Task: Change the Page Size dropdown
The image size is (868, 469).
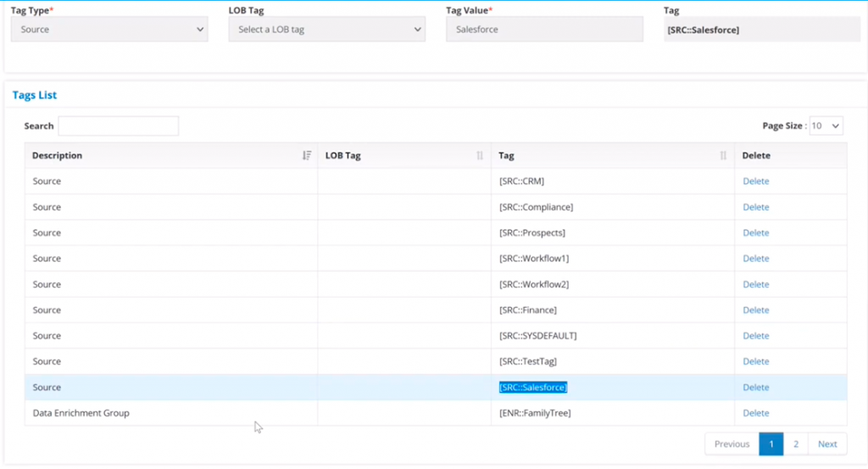Action: pos(826,126)
